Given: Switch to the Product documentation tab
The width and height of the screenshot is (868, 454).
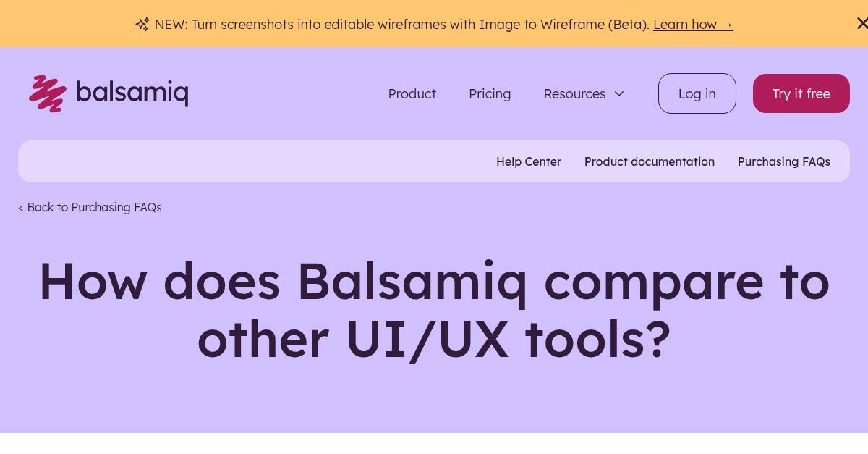Looking at the screenshot, I should click(649, 161).
